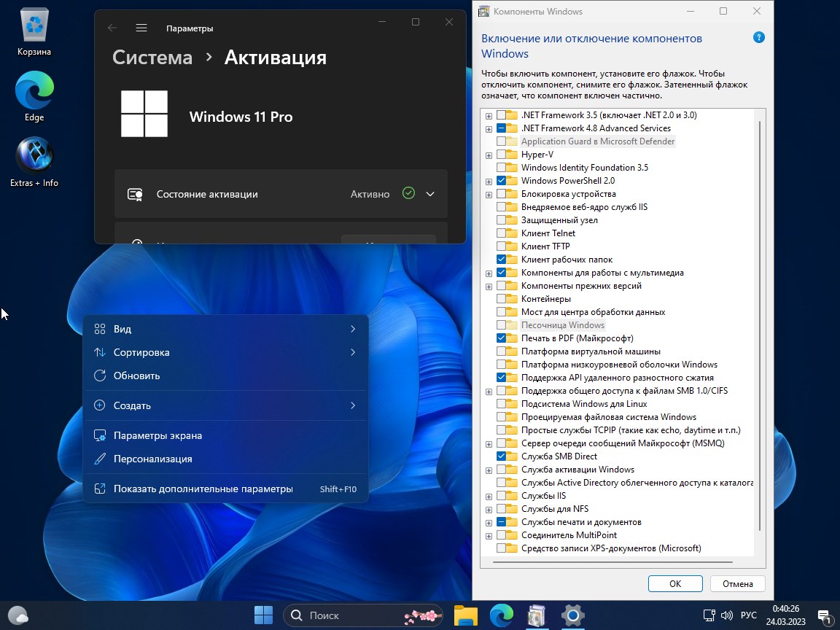Click the horizontal scrollbar of features list
The height and width of the screenshot is (630, 840).
(612, 562)
